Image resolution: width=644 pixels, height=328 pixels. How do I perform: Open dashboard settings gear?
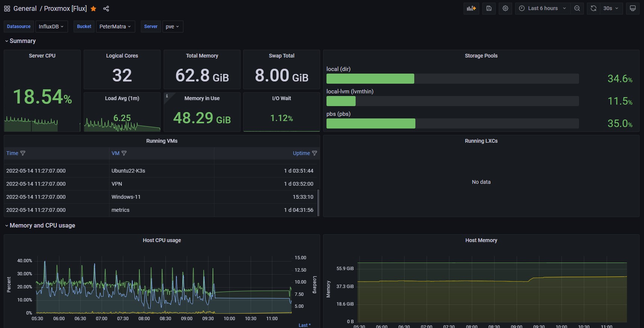505,8
